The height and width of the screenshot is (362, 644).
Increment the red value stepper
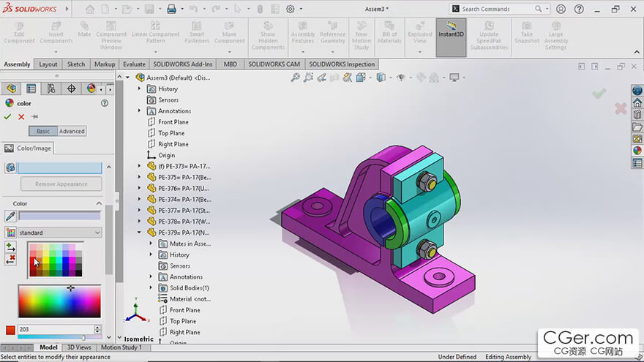98,327
